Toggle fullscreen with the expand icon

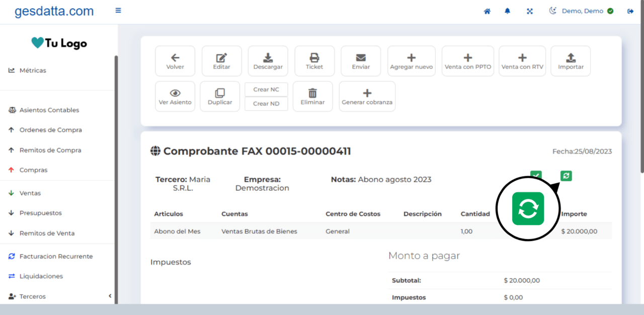pos(529,10)
